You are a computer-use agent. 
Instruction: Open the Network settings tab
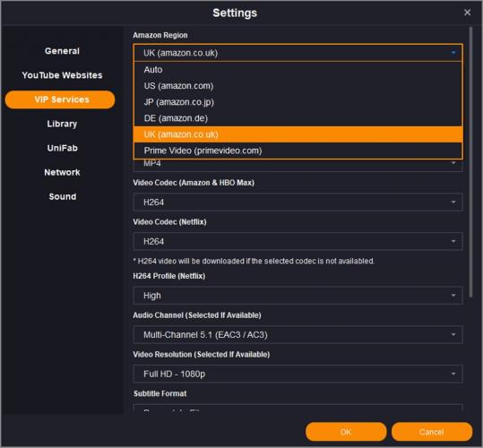click(x=62, y=172)
